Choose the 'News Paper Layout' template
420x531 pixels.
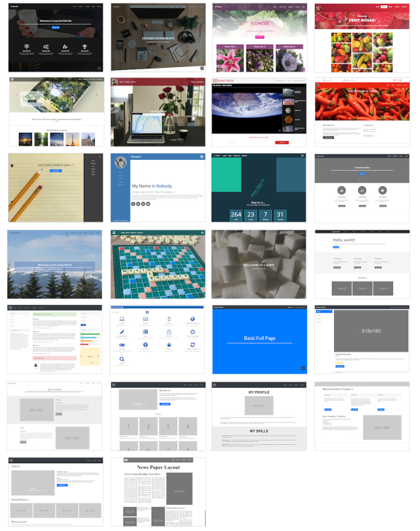click(x=158, y=492)
